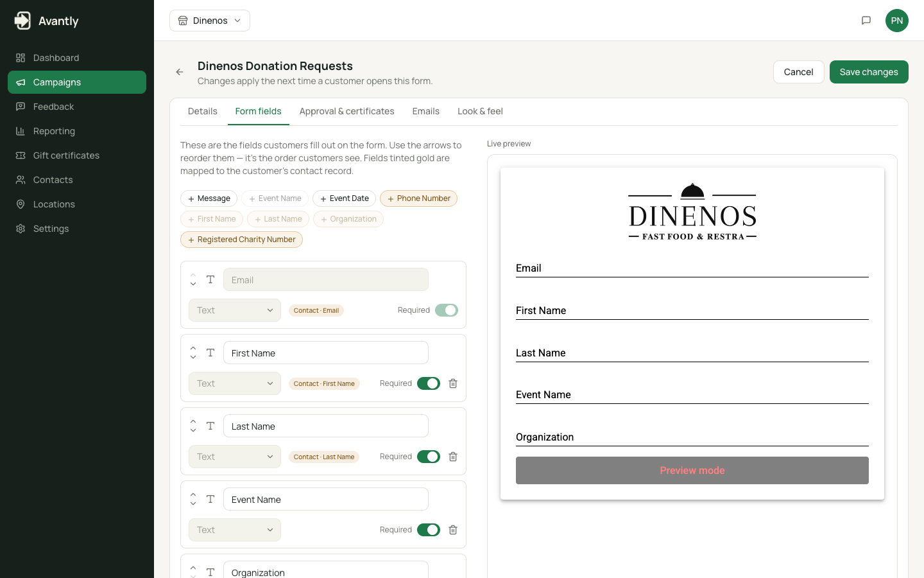Open Dashboard in the sidebar

tap(77, 58)
